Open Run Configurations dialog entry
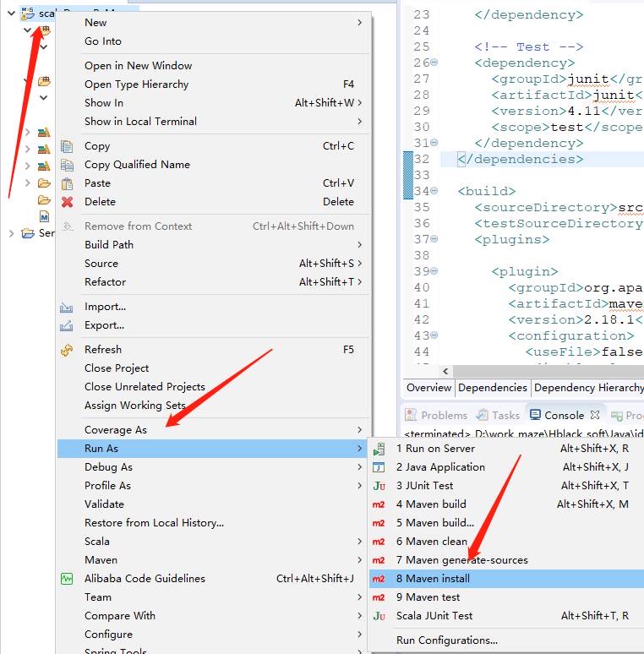This screenshot has height=654, width=644. [x=446, y=640]
